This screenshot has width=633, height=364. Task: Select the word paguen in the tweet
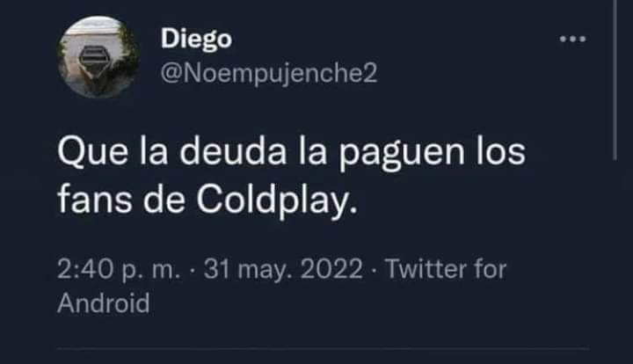(401, 154)
